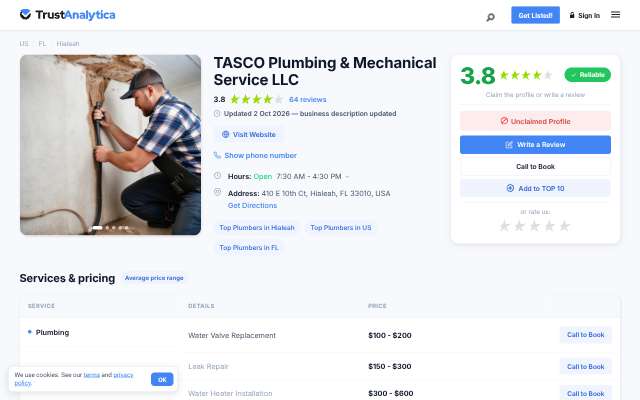
Task: Open Top Plumbers in Hialeah tag
Action: pos(257,228)
